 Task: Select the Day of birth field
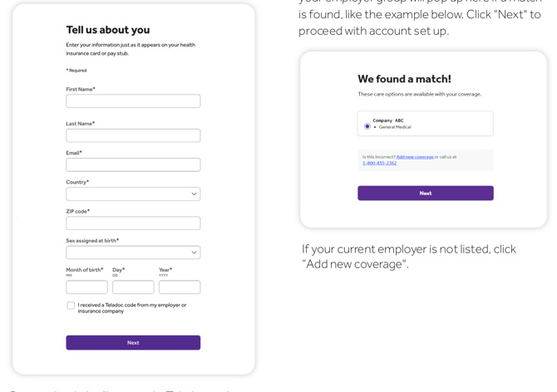tap(133, 287)
